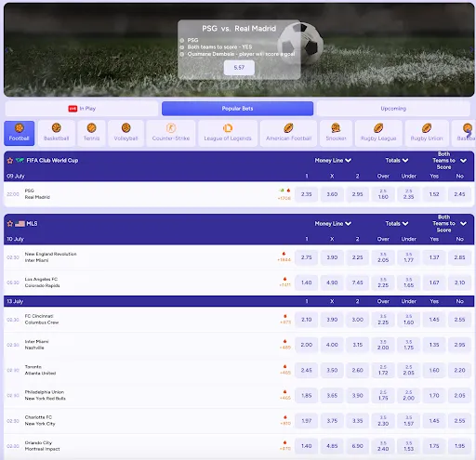Open the FIFA Club World Cup league
The image size is (476, 460).
(x=52, y=161)
